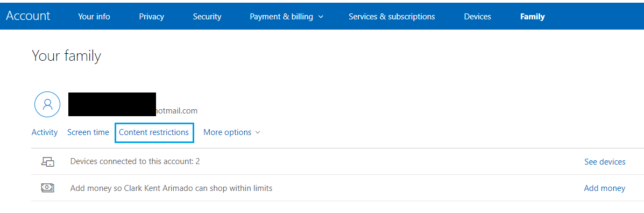Open Screen time settings
The height and width of the screenshot is (213, 644).
[x=88, y=132]
